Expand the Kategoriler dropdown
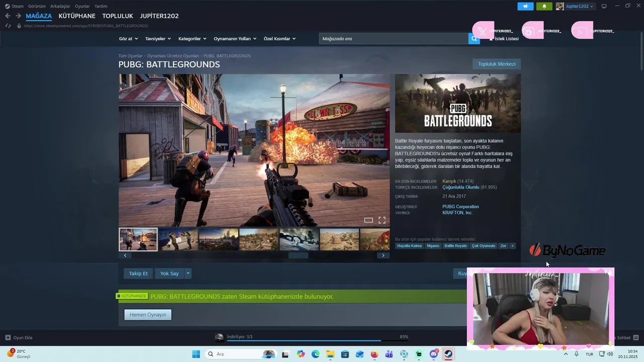 [x=192, y=39]
